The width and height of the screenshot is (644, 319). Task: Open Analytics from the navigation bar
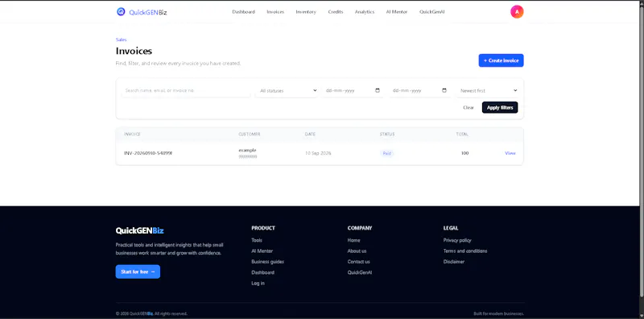tap(365, 12)
